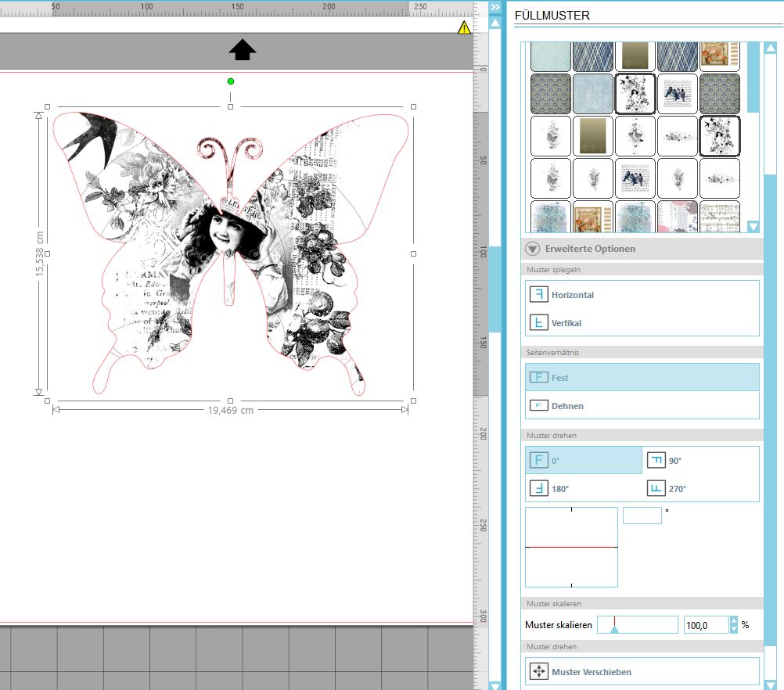Click the down arrow of the Füllmuster panel scrollbar
The height and width of the screenshot is (690, 784).
click(771, 685)
